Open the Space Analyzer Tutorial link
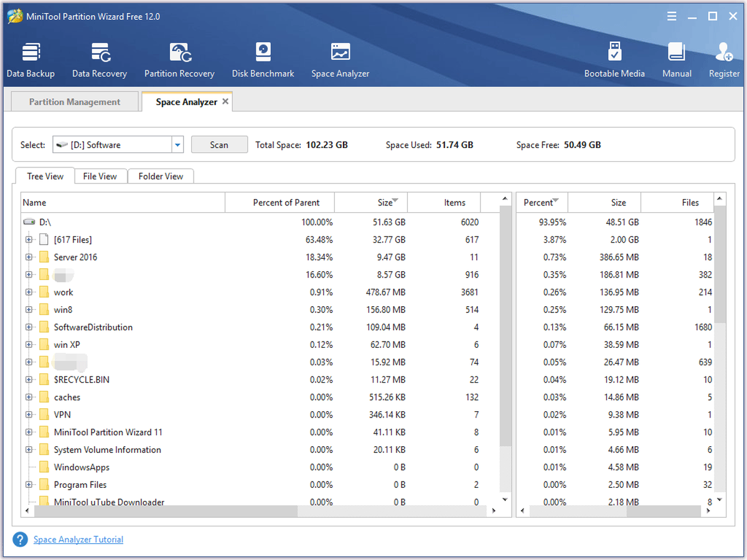 (x=78, y=539)
